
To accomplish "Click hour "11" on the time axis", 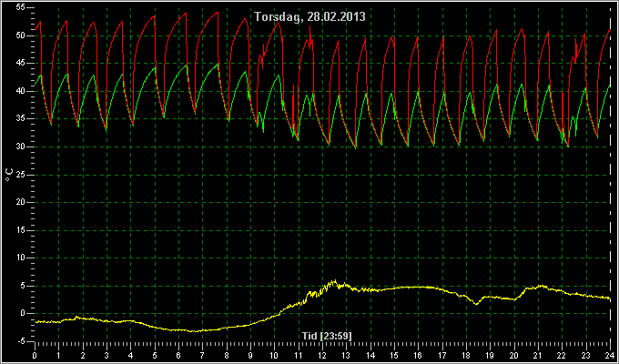I will coord(299,355).
